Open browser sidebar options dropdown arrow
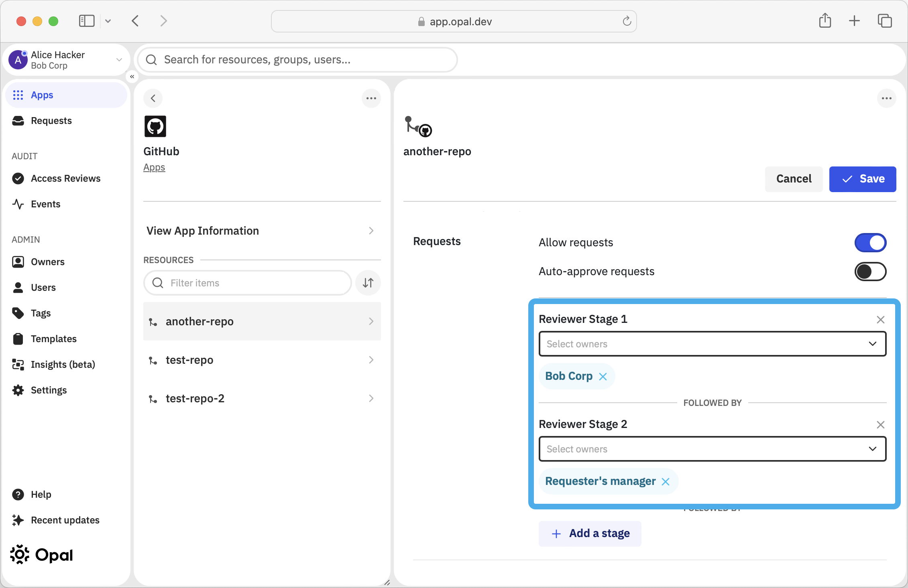This screenshot has height=588, width=908. point(108,21)
